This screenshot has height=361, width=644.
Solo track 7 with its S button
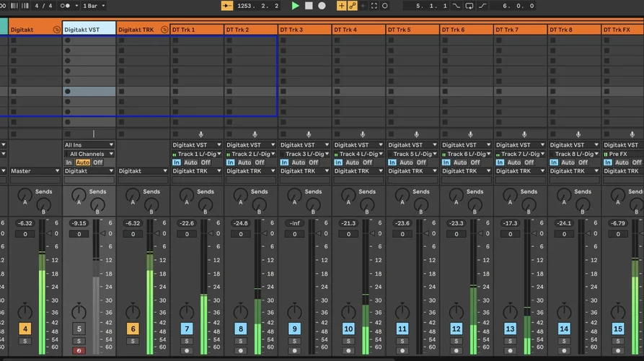point(187,341)
